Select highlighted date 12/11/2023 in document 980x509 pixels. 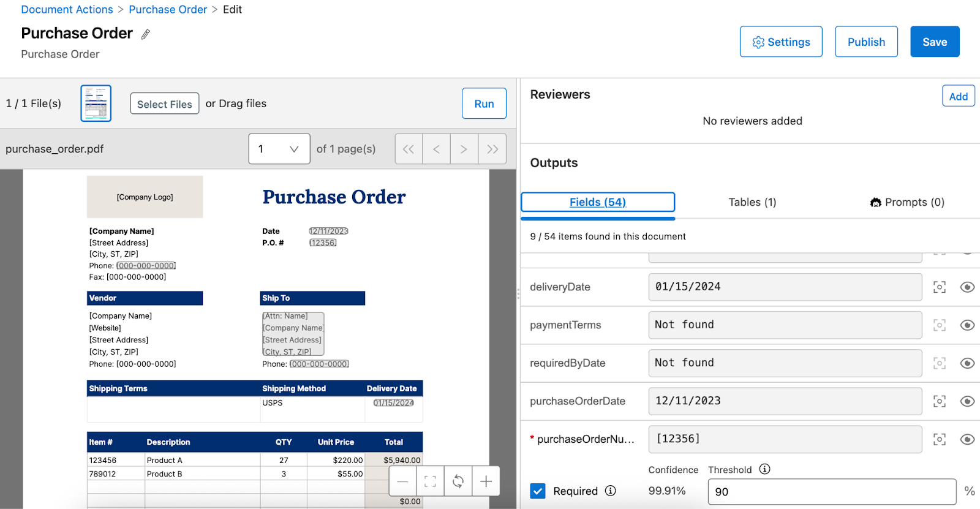[x=329, y=231]
